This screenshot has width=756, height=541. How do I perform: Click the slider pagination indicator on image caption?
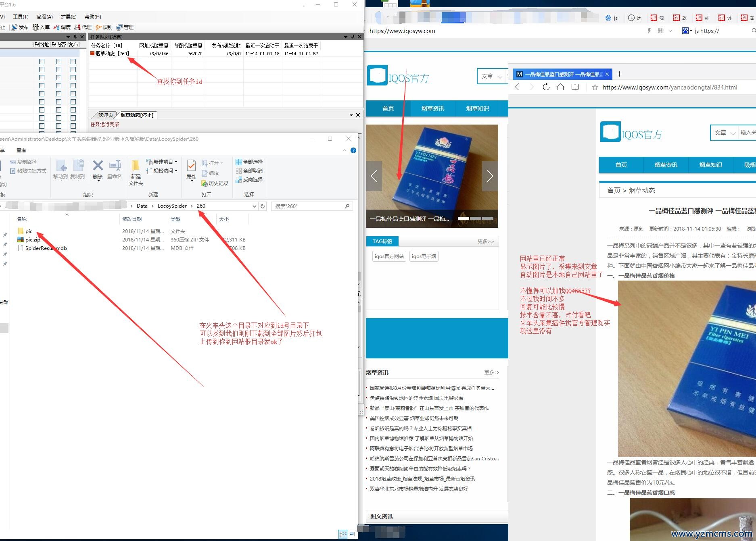pyautogui.click(x=475, y=218)
